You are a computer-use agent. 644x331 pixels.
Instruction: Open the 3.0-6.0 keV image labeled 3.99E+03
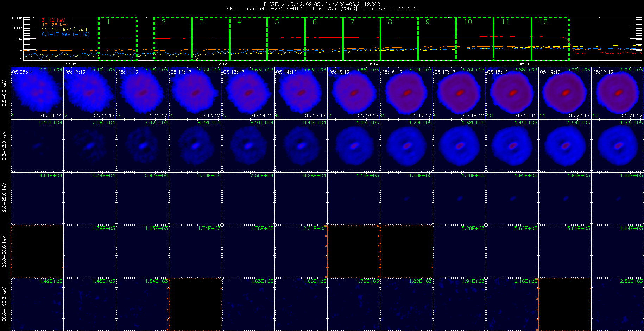click(565, 93)
